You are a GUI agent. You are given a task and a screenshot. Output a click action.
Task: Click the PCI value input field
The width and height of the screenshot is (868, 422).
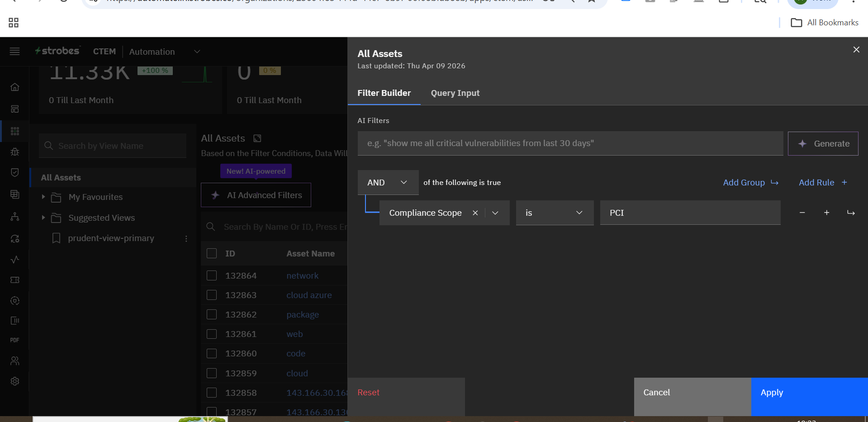[x=690, y=213]
